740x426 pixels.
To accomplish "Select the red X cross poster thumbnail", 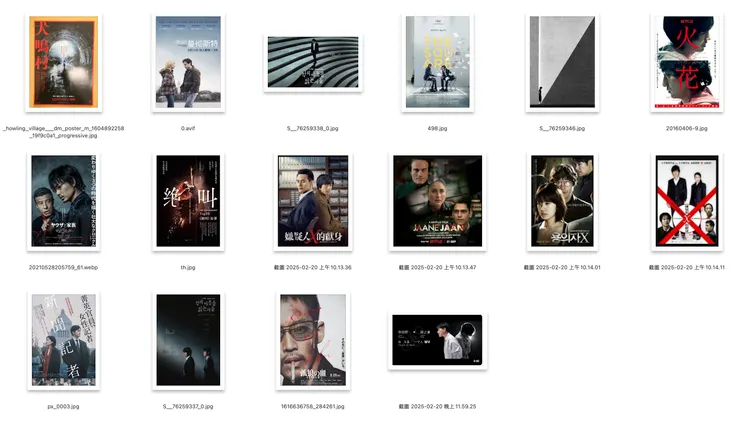I will click(687, 201).
